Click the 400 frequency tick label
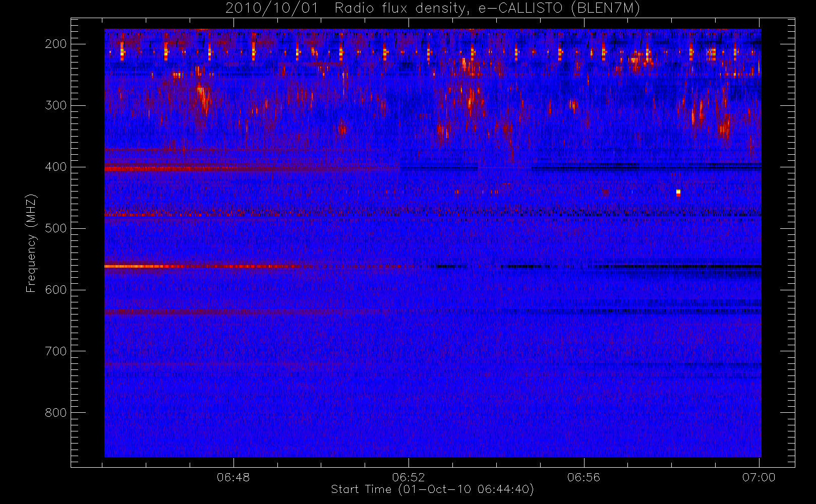Screen dimensions: 816x504 click(56, 167)
